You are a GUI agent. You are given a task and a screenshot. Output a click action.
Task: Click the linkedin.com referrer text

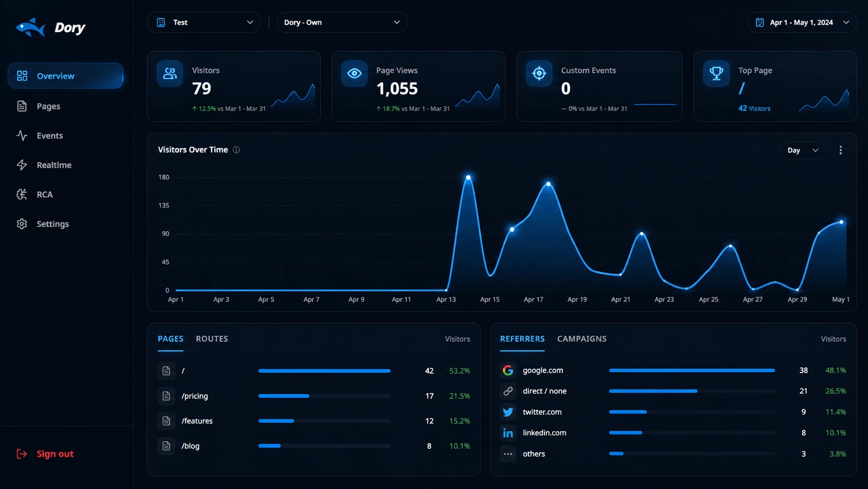coord(545,432)
